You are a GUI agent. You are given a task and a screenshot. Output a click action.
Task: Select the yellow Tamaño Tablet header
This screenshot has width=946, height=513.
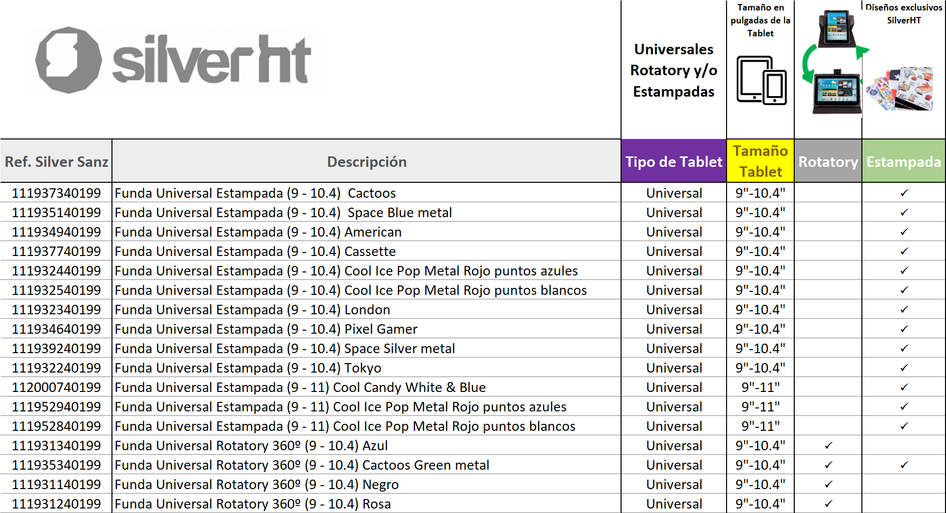[x=760, y=161]
